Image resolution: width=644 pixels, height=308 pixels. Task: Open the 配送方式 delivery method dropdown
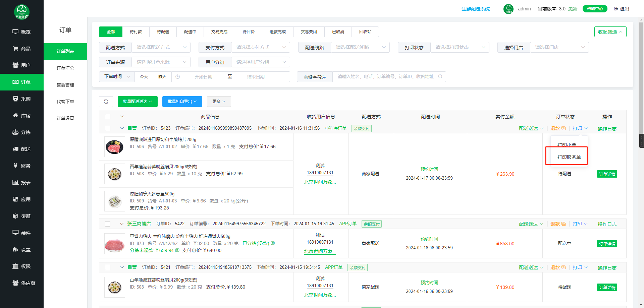click(x=161, y=48)
